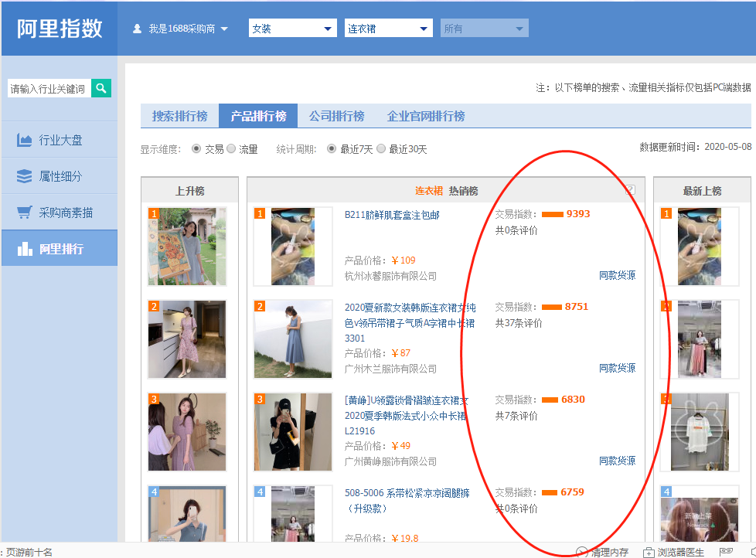This screenshot has width=756, height=558.
Task: Open 行业大盘 chart icon in sidebar
Action: click(x=24, y=140)
